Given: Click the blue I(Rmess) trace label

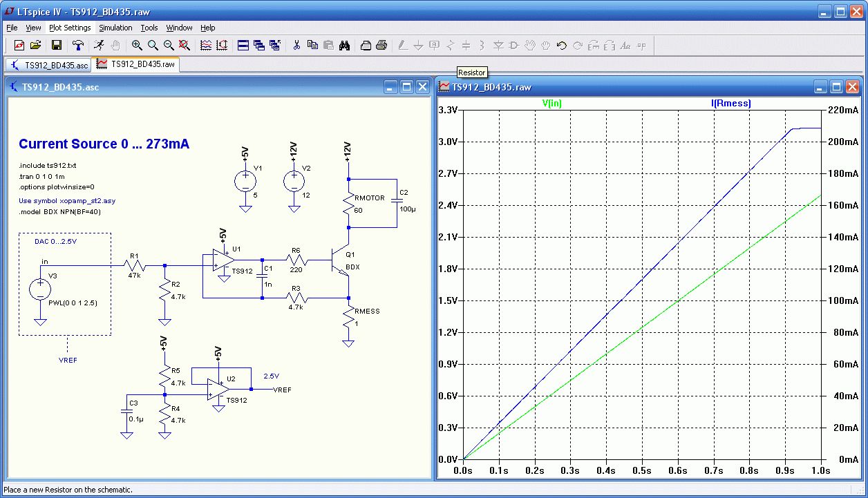Looking at the screenshot, I should pos(730,104).
